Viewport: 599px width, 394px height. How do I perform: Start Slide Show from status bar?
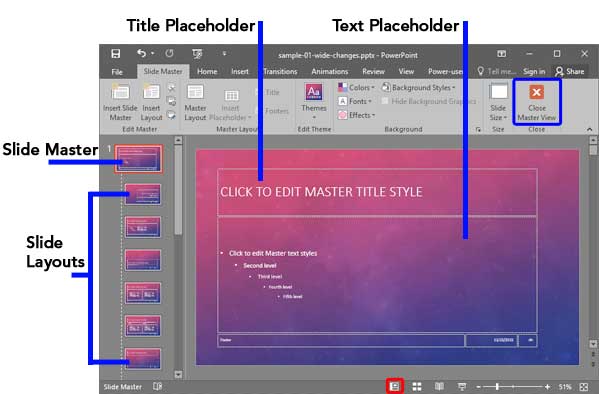(462, 386)
